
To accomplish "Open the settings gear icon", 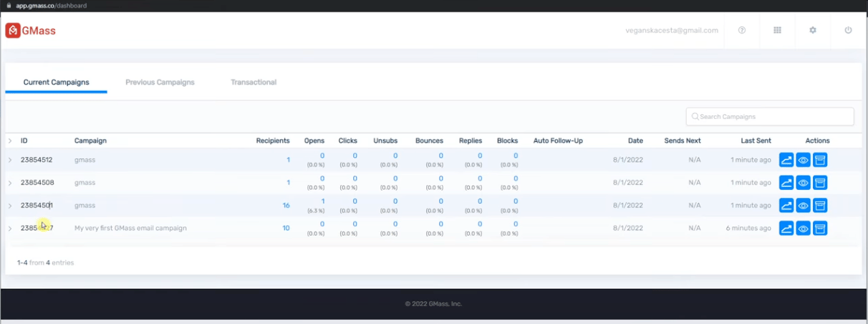I will [813, 30].
